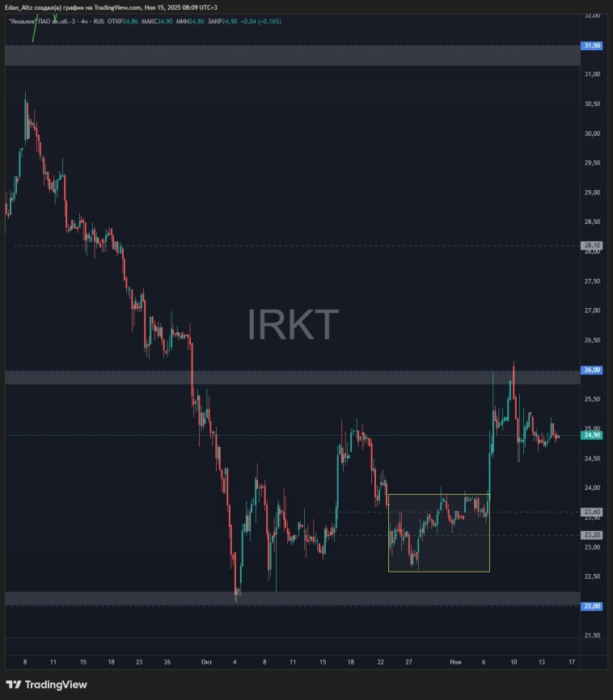The image size is (613, 700).
Task: Click the TradingView logo at the bottom
Action: tap(46, 685)
